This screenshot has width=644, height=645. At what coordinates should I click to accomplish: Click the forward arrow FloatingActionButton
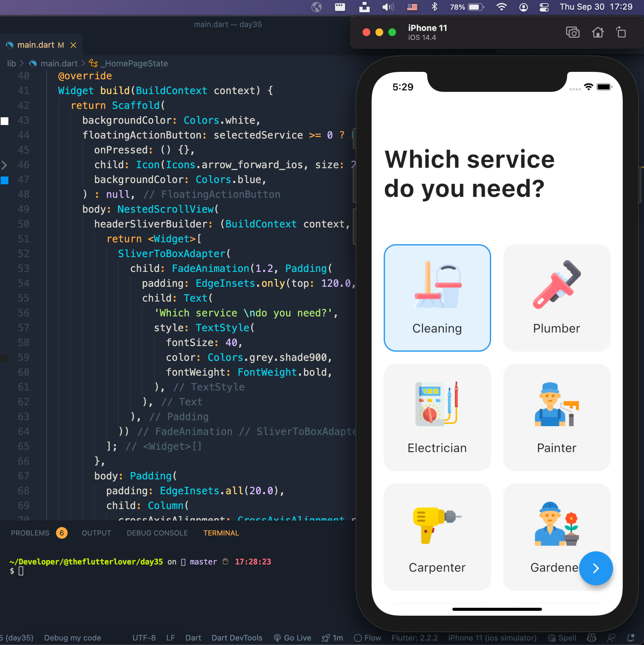pos(596,568)
